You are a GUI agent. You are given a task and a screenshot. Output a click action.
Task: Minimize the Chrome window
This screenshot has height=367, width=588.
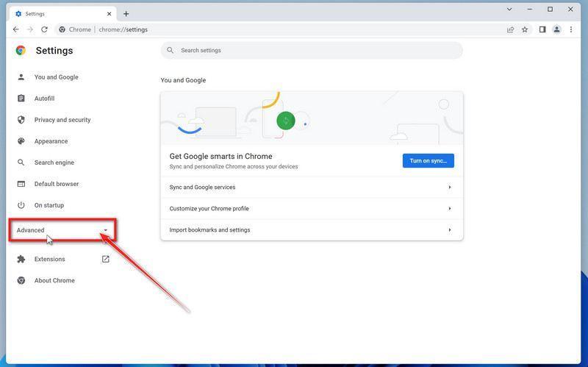click(529, 10)
